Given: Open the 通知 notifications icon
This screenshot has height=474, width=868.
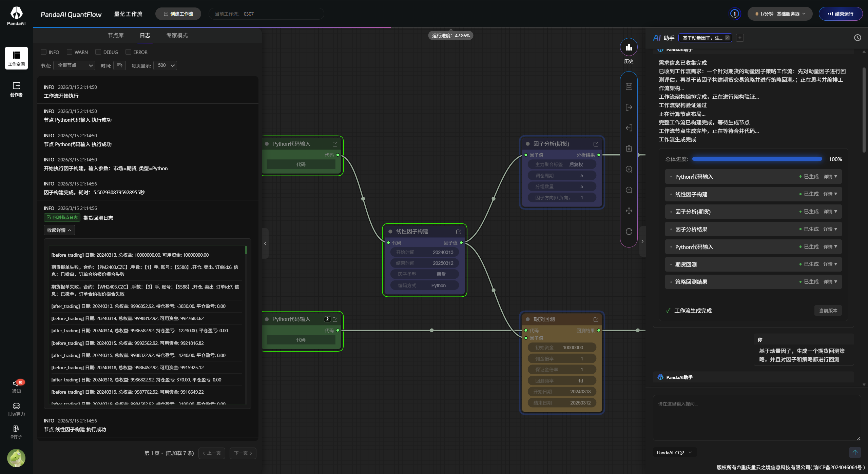Looking at the screenshot, I should (16, 386).
